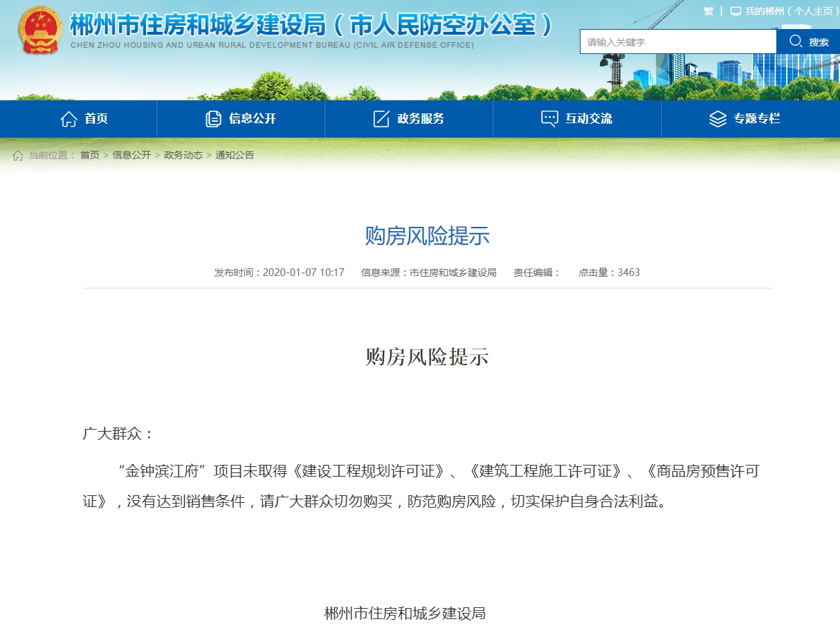The image size is (840, 626).
Task: Click the national emblem logo
Action: 40,31
